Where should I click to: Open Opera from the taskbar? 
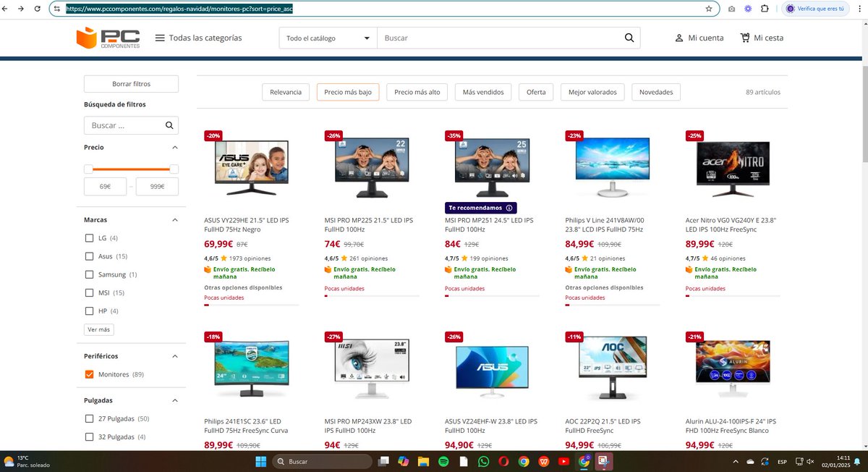503,461
